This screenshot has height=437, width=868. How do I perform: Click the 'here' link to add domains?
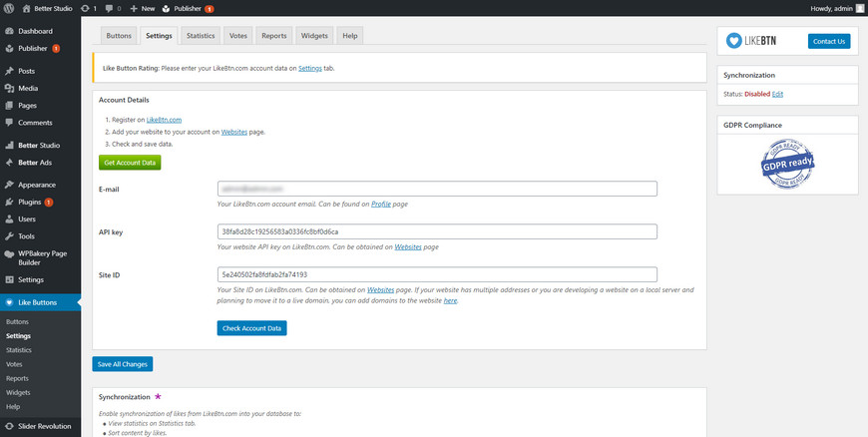pyautogui.click(x=450, y=300)
